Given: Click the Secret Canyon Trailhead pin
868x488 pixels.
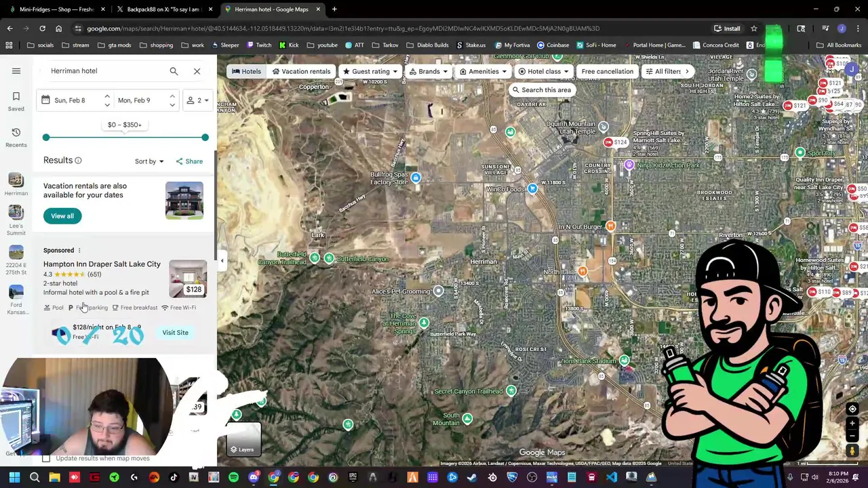Looking at the screenshot, I should pyautogui.click(x=511, y=391).
